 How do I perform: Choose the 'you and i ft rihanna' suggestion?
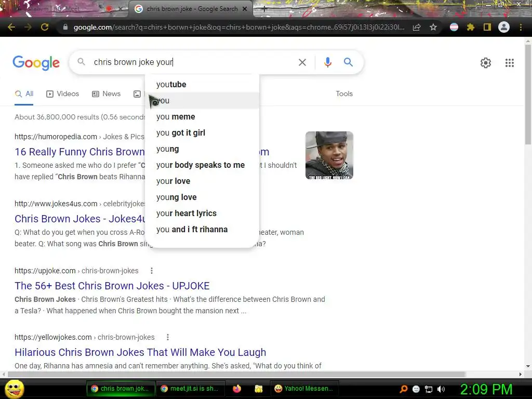point(202,230)
